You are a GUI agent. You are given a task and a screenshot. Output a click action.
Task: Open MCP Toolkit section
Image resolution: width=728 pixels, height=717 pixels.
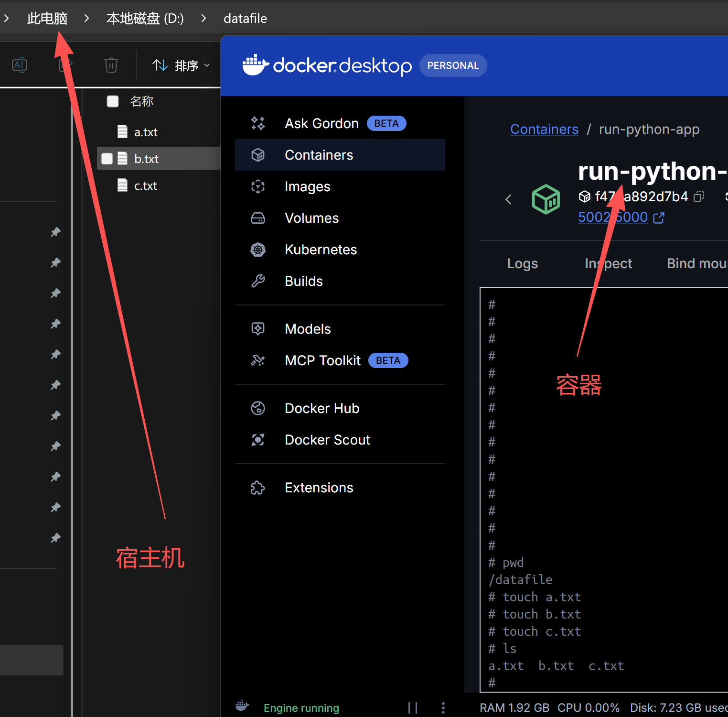pos(340,360)
